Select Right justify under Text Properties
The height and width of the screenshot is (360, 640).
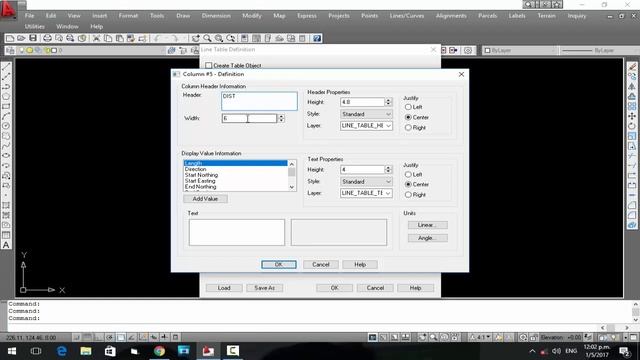[x=408, y=195]
